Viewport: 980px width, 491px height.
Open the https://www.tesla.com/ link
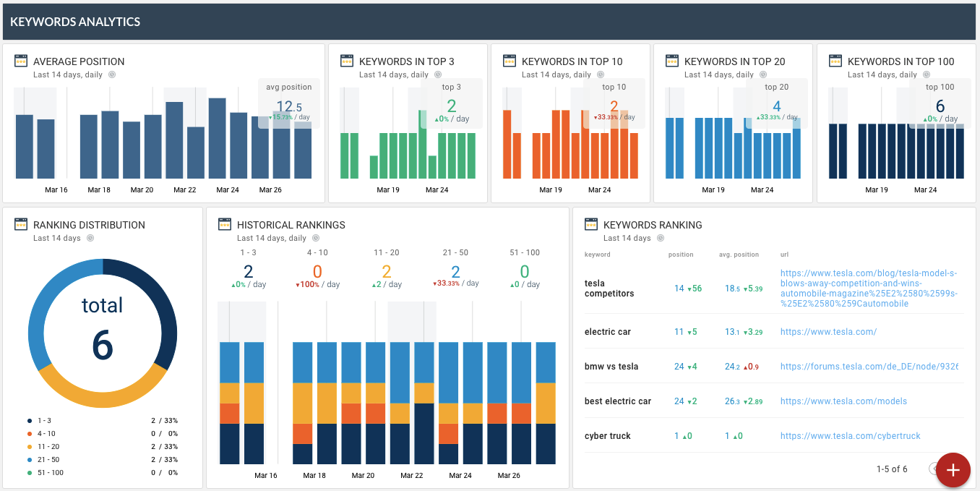(x=828, y=332)
